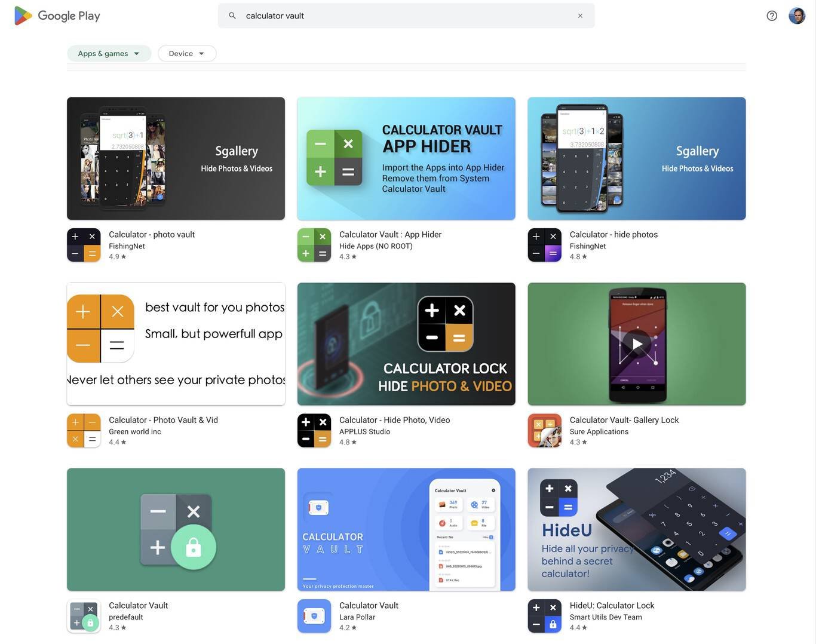
Task: Open the blue Sgallery banner for hide photos
Action: (x=637, y=158)
